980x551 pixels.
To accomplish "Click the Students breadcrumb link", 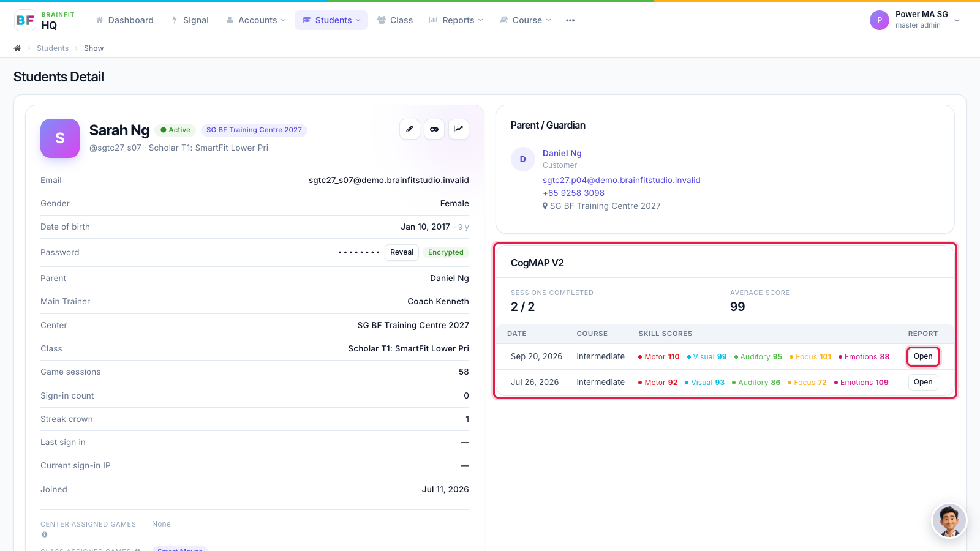I will pyautogui.click(x=53, y=48).
